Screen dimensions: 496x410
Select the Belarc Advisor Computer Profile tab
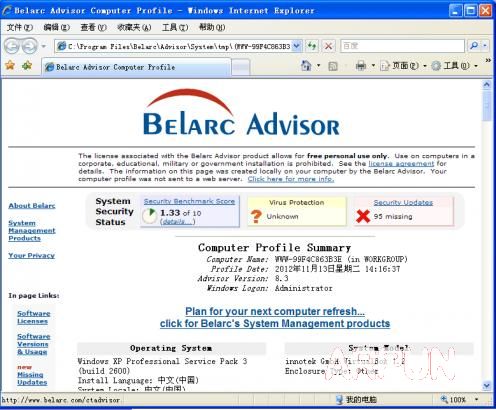click(x=136, y=67)
